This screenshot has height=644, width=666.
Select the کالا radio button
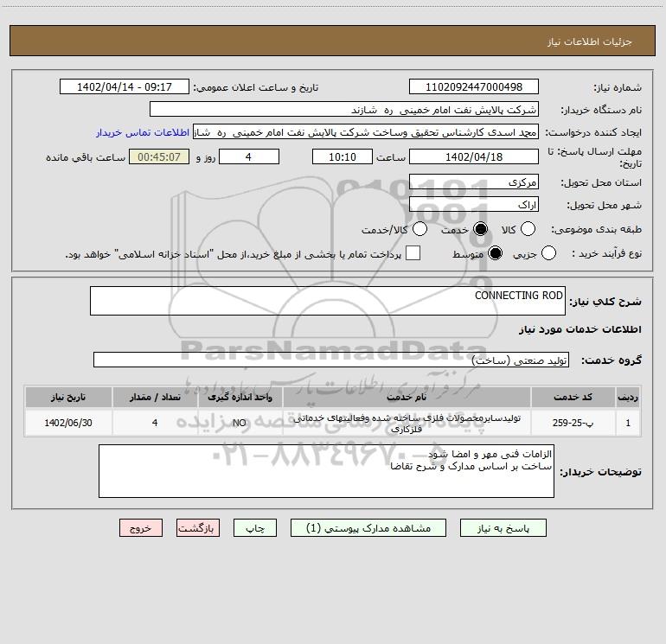tap(528, 229)
